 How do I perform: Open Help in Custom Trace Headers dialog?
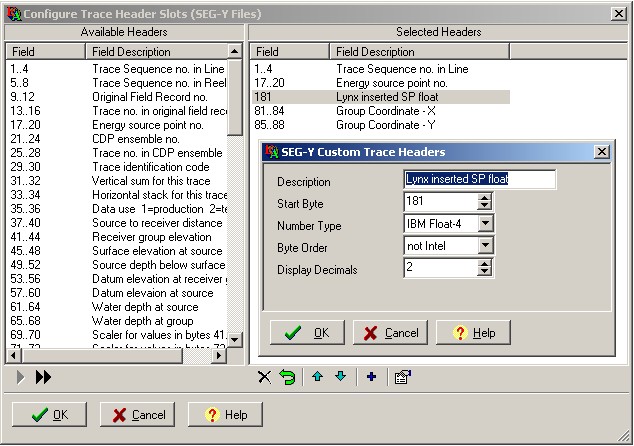coord(473,333)
